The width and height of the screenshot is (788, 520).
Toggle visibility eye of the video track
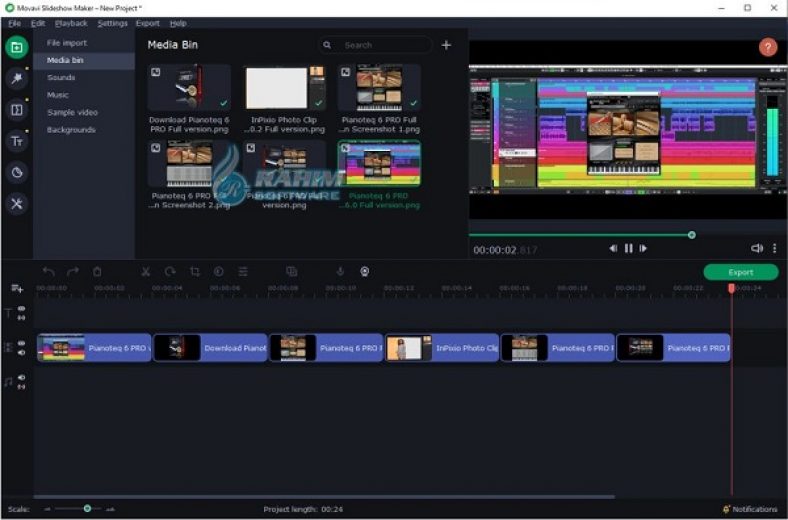(x=22, y=343)
